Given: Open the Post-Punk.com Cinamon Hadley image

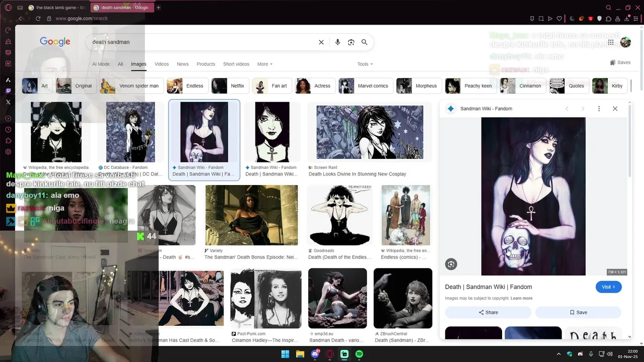Looking at the screenshot, I should (x=266, y=298).
